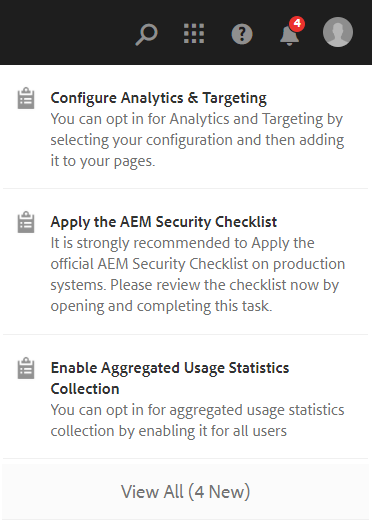Click divider line under Security Checklist task
The height and width of the screenshot is (522, 372).
pyautogui.click(x=185, y=334)
